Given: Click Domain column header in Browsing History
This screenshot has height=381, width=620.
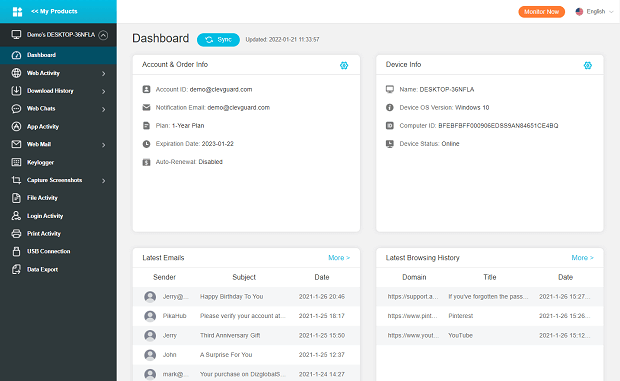Looking at the screenshot, I should pos(414,277).
